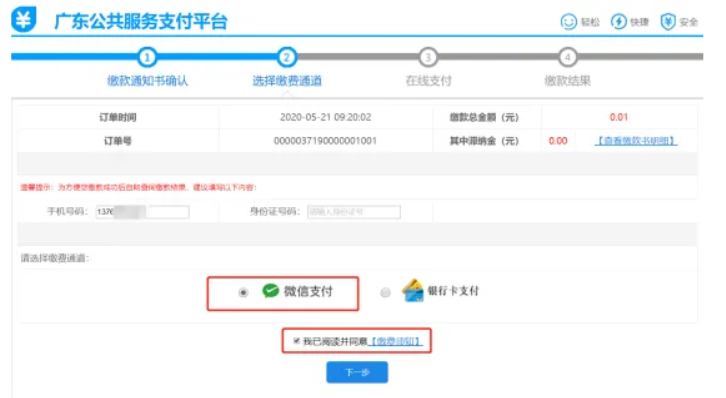Screen dimensions: 726x398
Task: Click the late fee value 0.00
Action: coord(558,141)
